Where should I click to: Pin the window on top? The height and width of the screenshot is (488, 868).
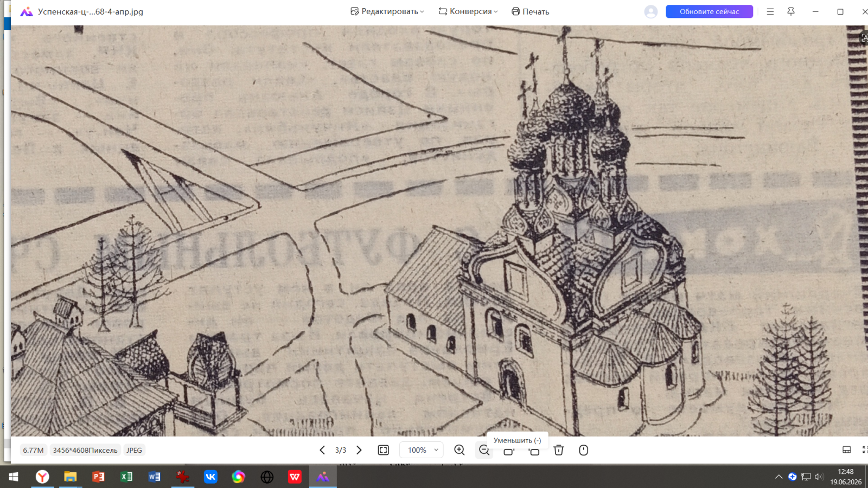[x=791, y=11]
